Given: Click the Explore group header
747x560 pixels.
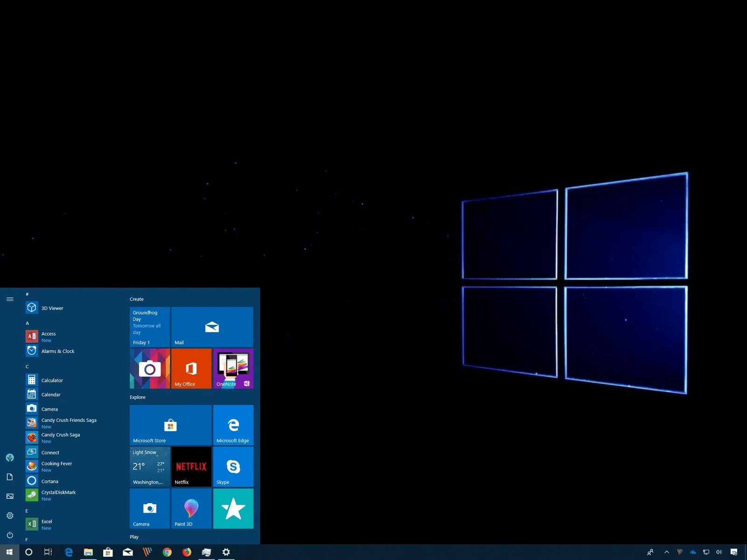Looking at the screenshot, I should tap(138, 397).
